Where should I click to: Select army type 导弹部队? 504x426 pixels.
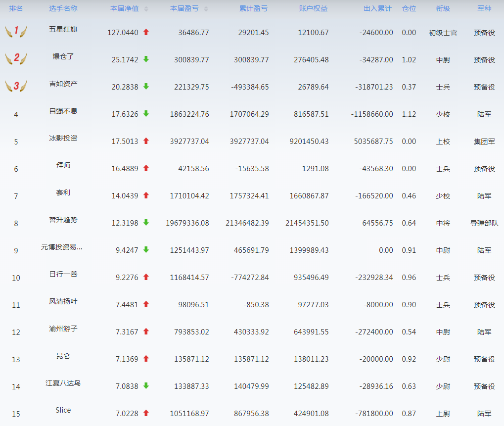tap(484, 223)
